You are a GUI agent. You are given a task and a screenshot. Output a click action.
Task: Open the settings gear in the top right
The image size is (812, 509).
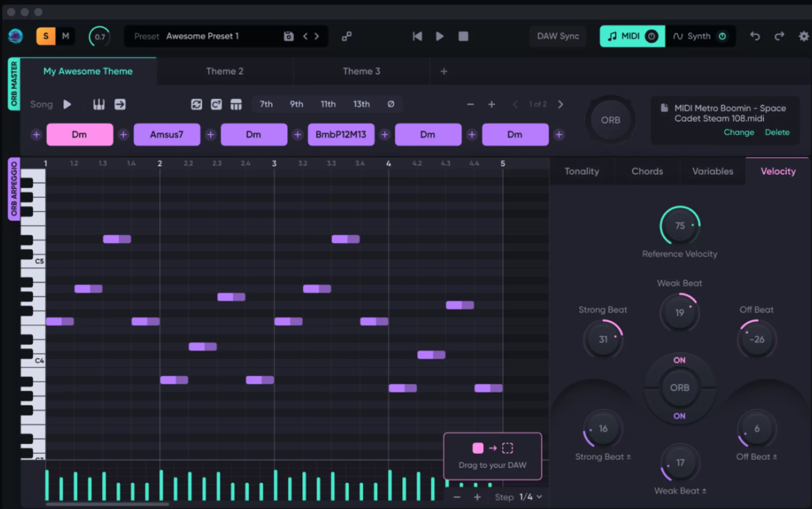tap(803, 36)
